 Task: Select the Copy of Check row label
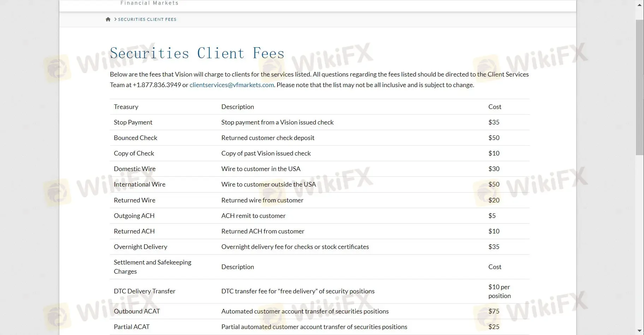(x=134, y=153)
